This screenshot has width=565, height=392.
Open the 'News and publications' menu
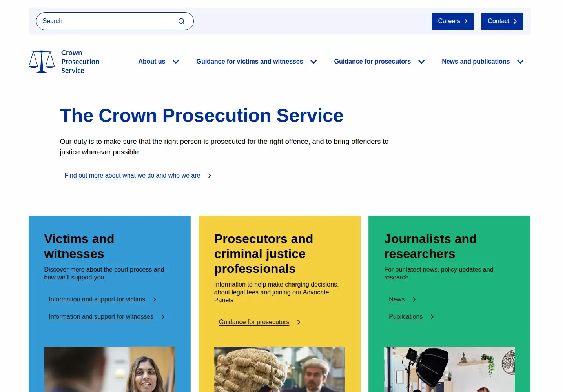point(476,62)
